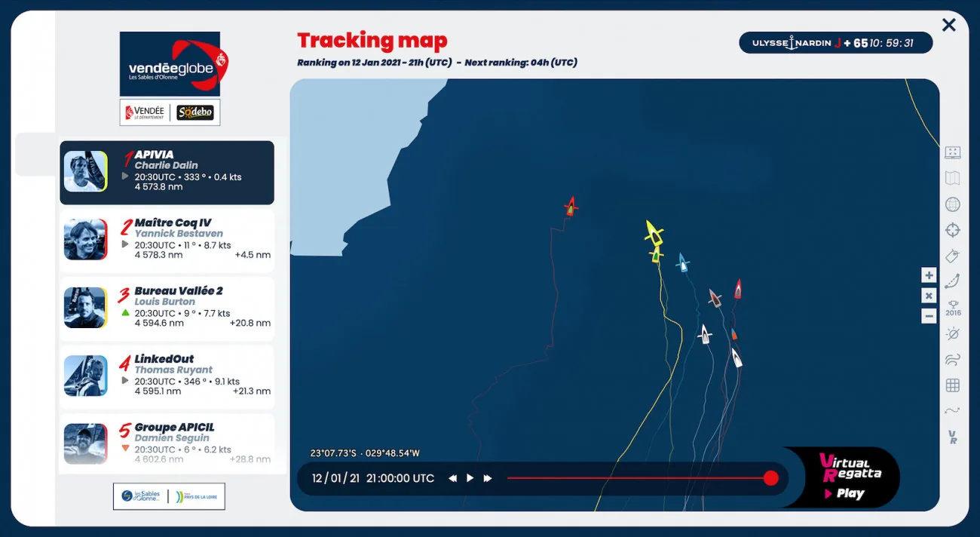Open Les Sables d'Olonne partner logo
Image resolution: width=980 pixels, height=537 pixels.
pos(140,496)
